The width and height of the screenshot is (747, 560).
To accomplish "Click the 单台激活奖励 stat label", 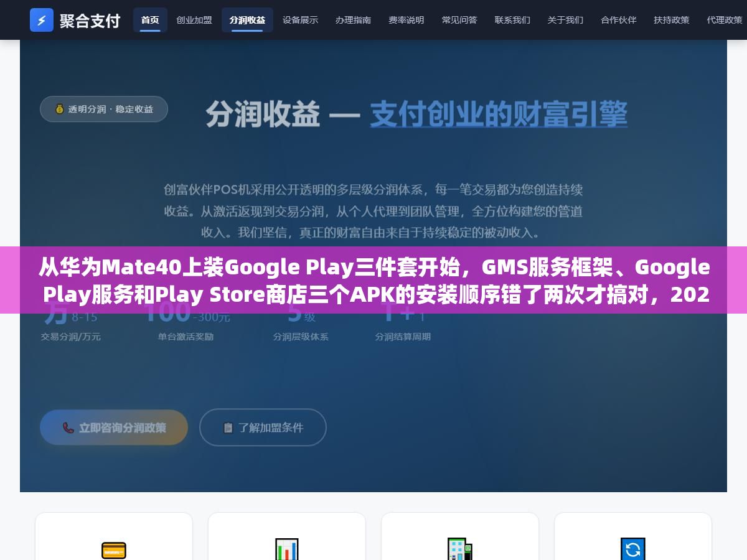I will coord(186,337).
